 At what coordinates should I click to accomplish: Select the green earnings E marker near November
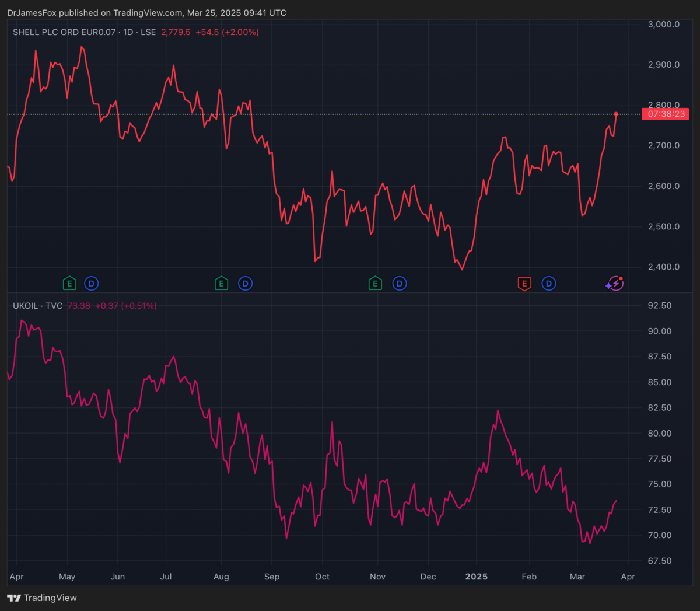point(375,284)
